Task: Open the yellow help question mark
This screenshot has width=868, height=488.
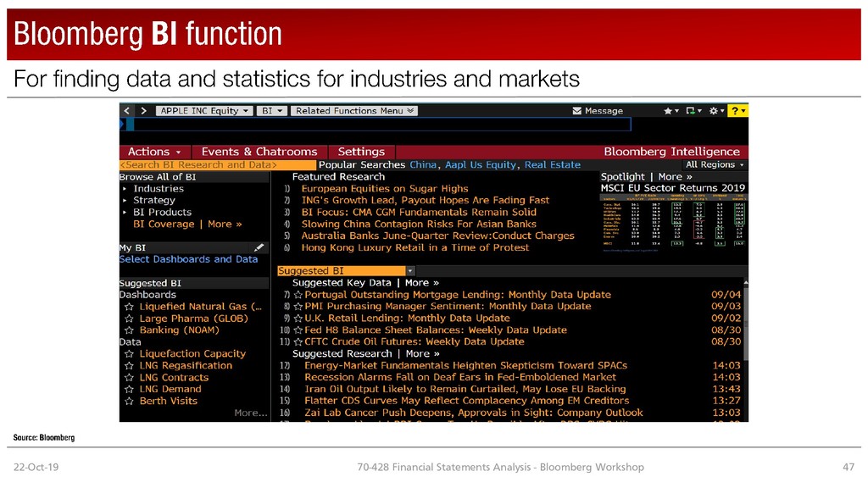Action: click(737, 111)
